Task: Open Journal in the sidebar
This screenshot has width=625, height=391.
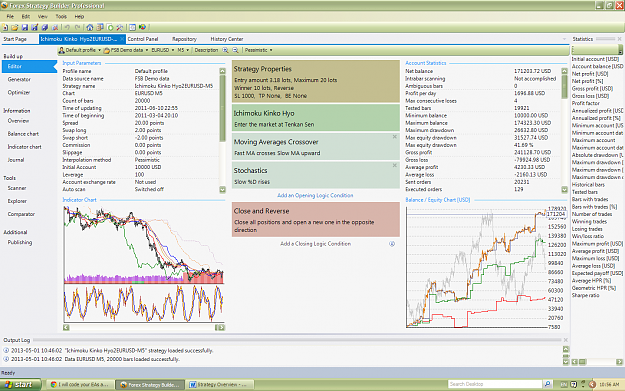Action: coord(16,160)
